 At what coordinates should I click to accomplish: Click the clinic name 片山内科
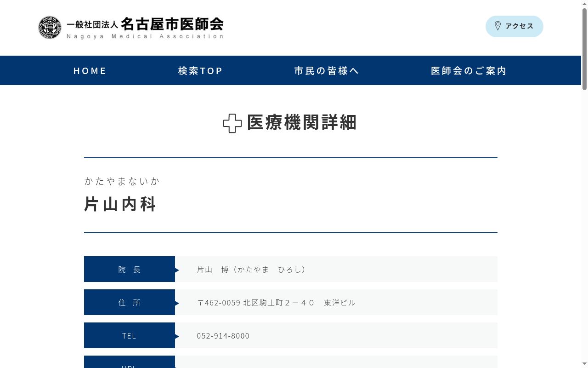[120, 204]
